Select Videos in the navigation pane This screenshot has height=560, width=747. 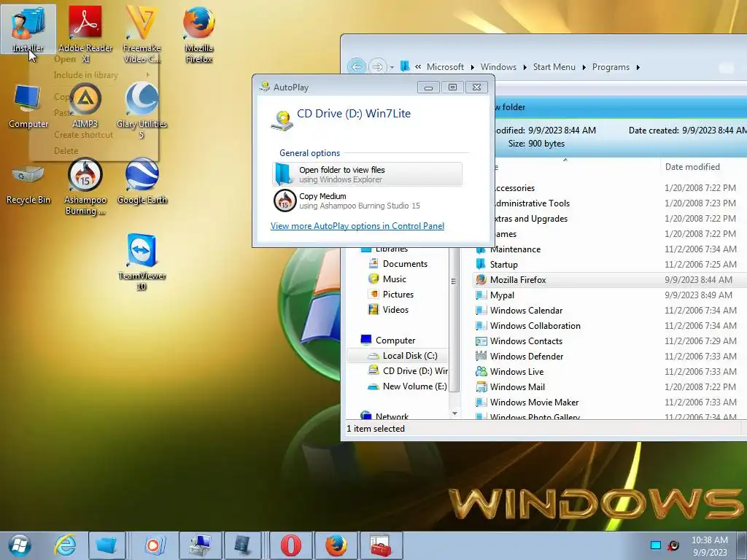pos(395,309)
